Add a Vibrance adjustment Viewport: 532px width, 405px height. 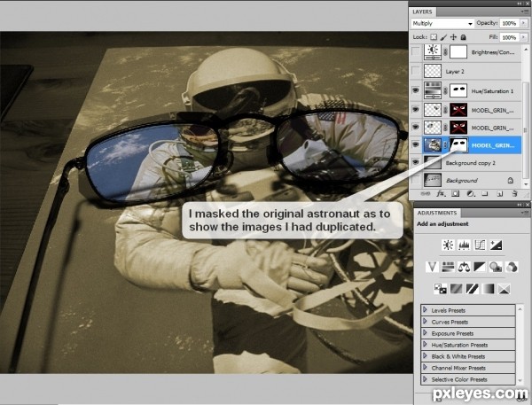click(x=432, y=267)
